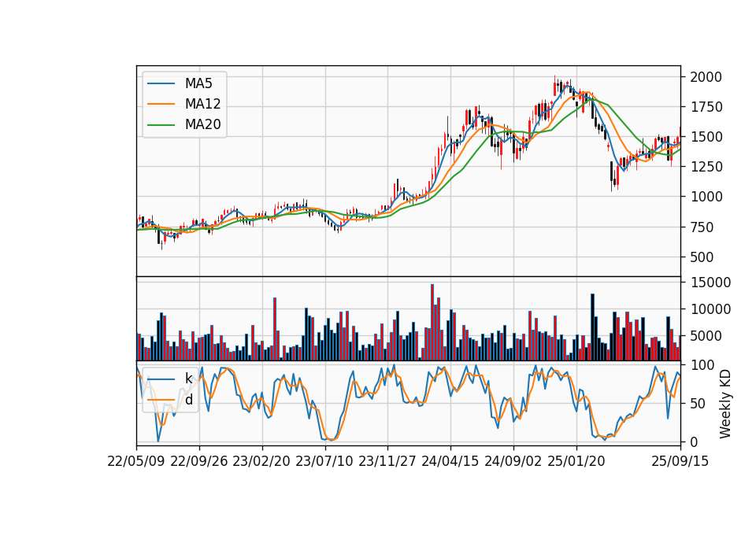Click the MA12 legend label
756x543 pixels.
(x=202, y=104)
